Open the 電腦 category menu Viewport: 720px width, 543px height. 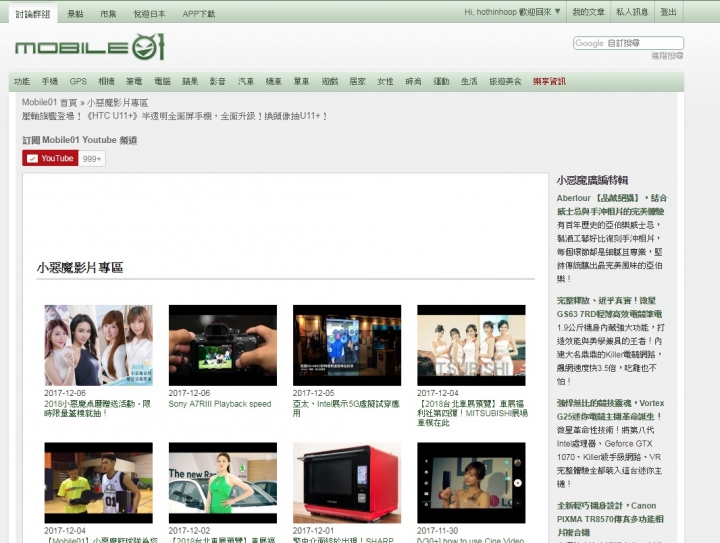pyautogui.click(x=162, y=81)
